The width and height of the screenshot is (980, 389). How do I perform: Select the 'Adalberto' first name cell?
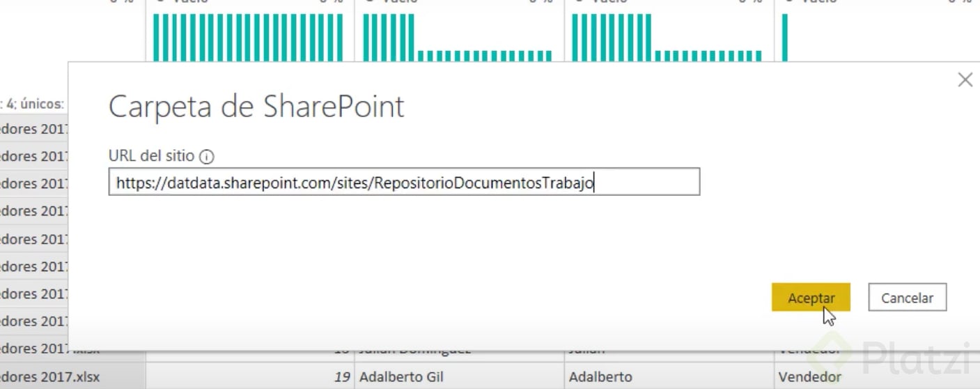click(669, 376)
